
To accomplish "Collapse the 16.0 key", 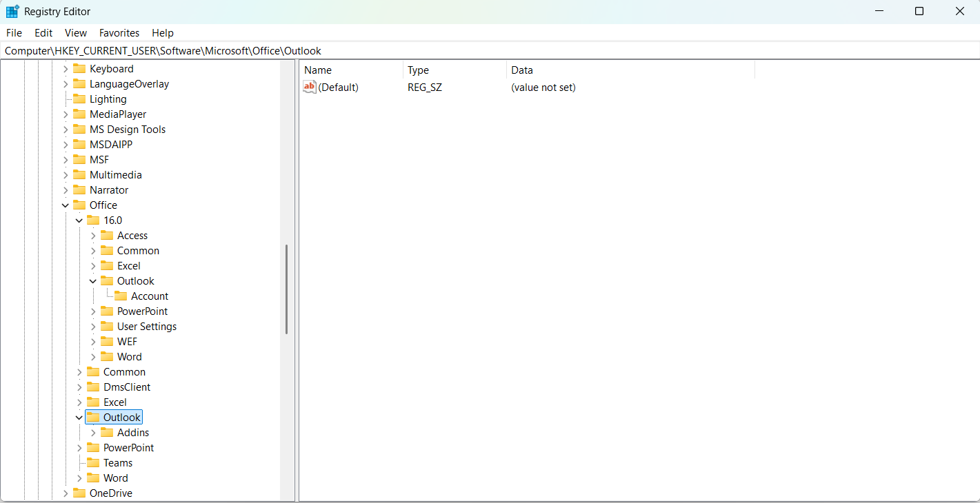I will [79, 220].
